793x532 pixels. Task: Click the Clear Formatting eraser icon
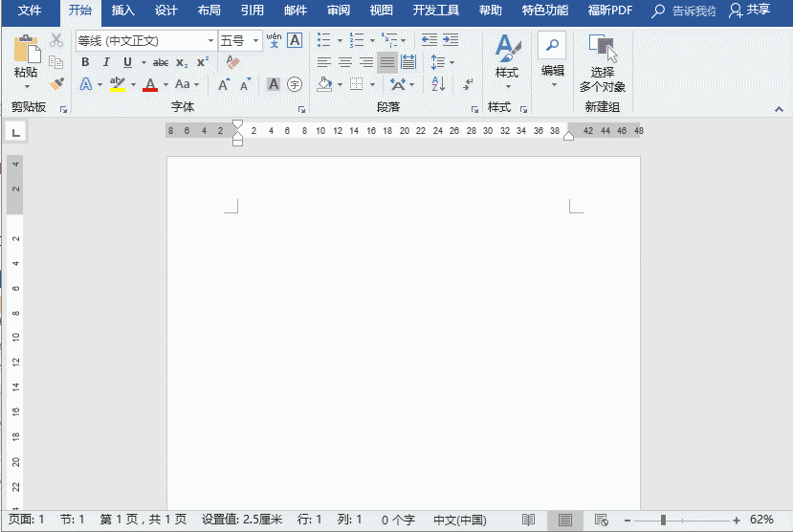[x=232, y=62]
